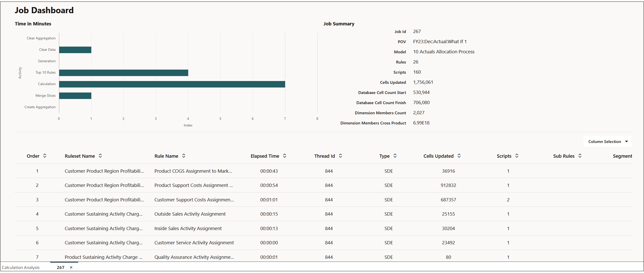Sort by Cells Updated descending
The height and width of the screenshot is (273, 644).
(459, 156)
